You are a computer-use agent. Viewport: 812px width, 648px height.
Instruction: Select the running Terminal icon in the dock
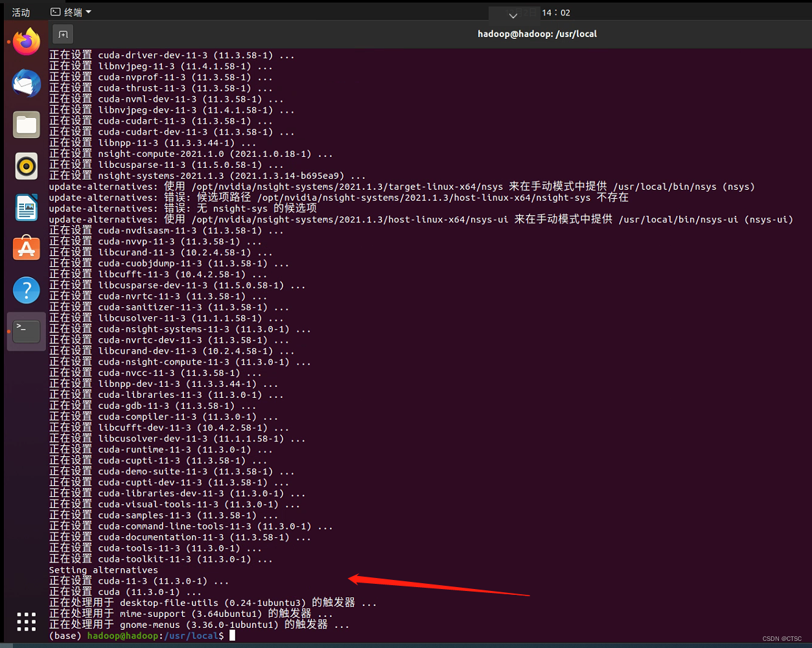(26, 330)
